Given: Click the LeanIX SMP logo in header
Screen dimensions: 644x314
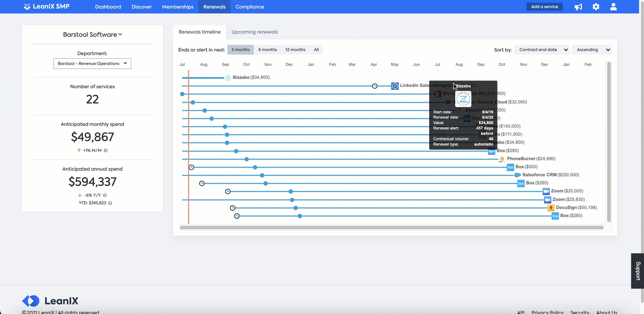Looking at the screenshot, I should coord(47,7).
